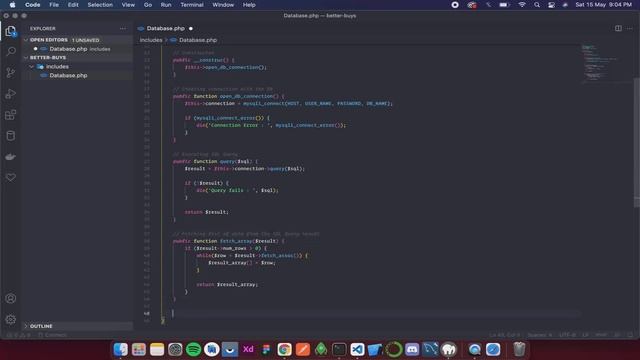Click the line and column indicator in status bar
Viewport: 640px width, 360px height.
[504, 335]
